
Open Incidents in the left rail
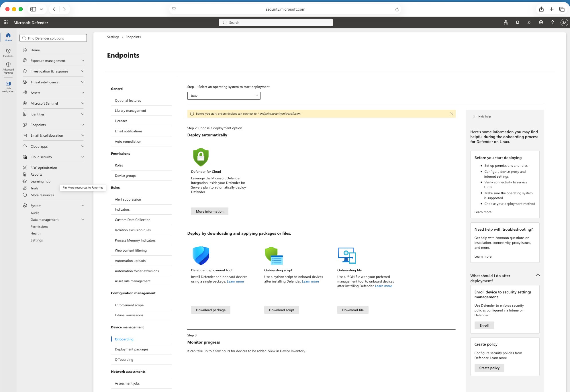click(8, 53)
